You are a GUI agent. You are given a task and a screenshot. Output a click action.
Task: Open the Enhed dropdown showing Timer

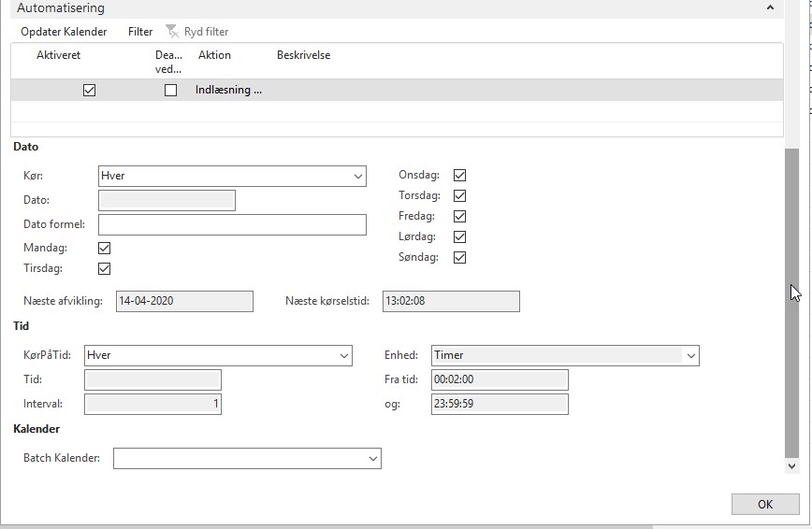click(691, 355)
